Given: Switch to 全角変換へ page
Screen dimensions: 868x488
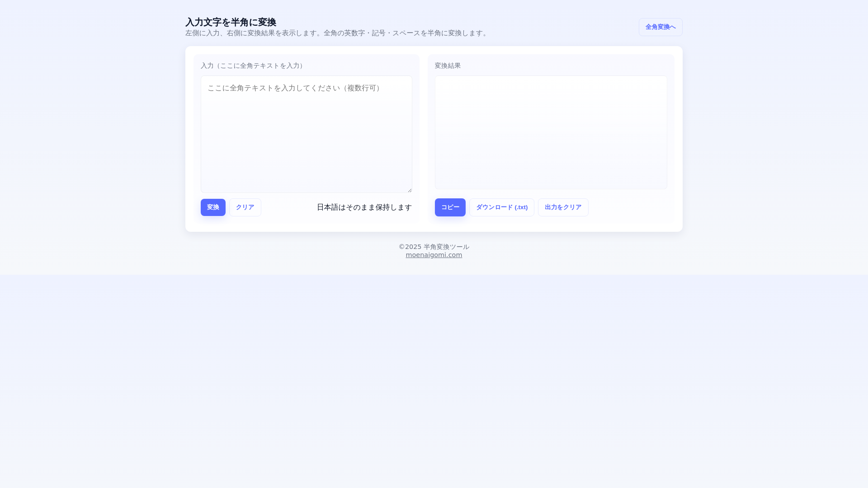Looking at the screenshot, I should coord(660,27).
